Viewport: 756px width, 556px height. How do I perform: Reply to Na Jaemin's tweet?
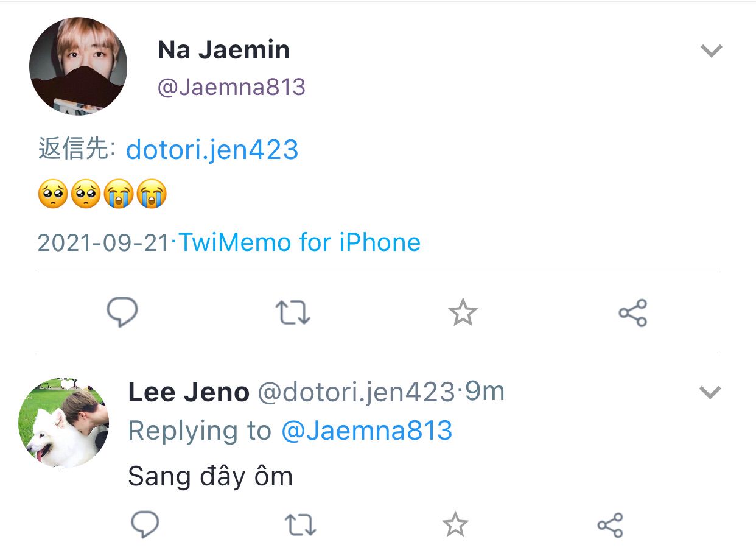pos(122,312)
